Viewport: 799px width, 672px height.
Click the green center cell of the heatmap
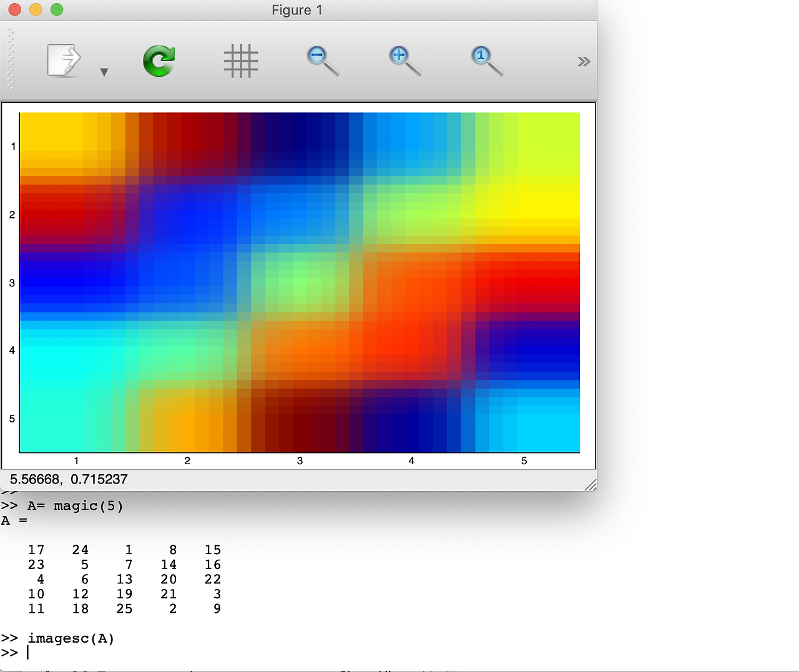pyautogui.click(x=300, y=282)
